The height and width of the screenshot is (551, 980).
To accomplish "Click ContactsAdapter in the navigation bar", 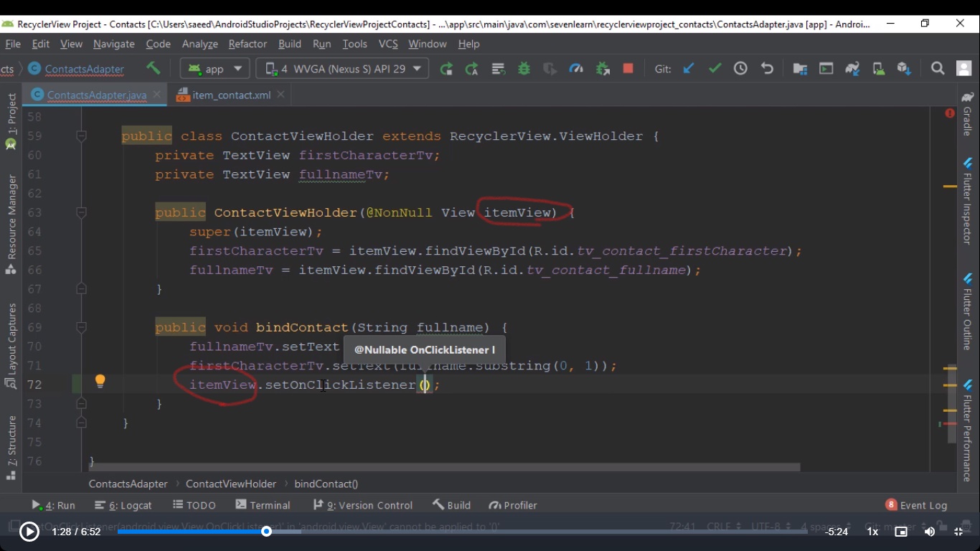I will pos(76,69).
